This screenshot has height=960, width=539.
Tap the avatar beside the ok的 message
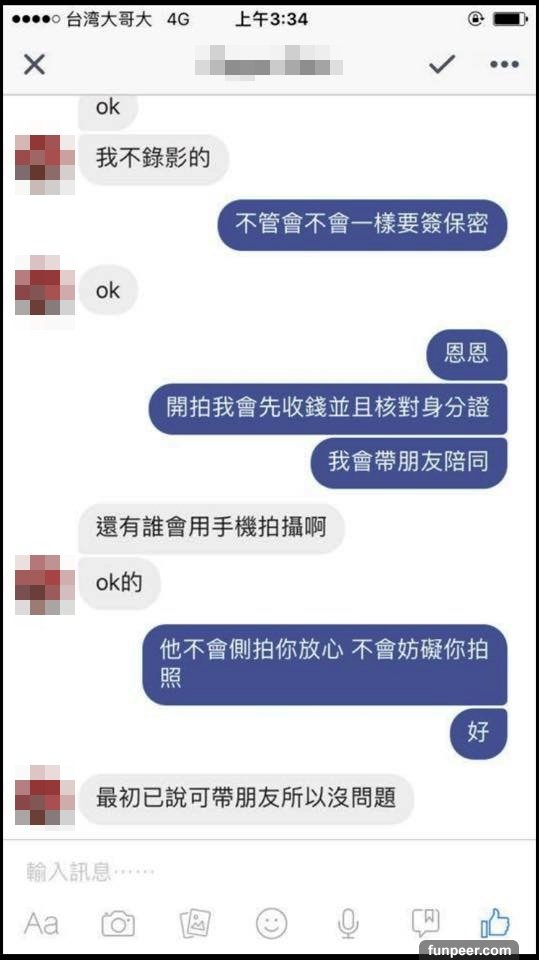tap(45, 584)
